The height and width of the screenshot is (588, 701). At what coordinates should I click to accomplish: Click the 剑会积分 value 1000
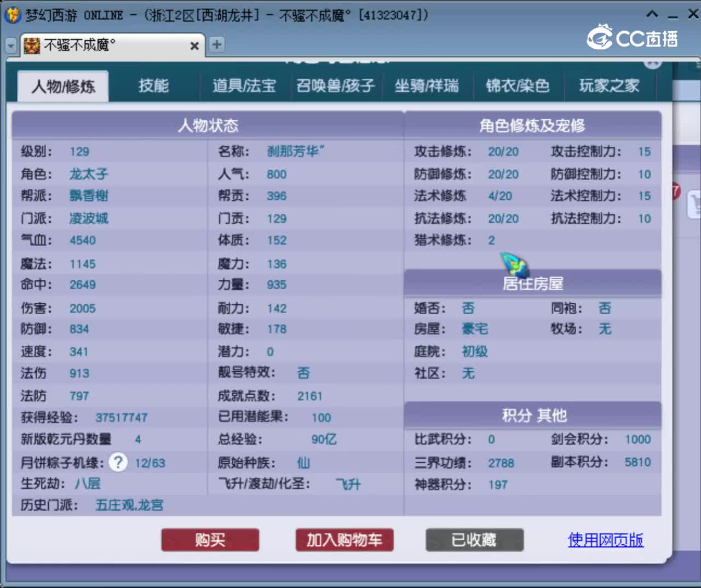coord(638,439)
